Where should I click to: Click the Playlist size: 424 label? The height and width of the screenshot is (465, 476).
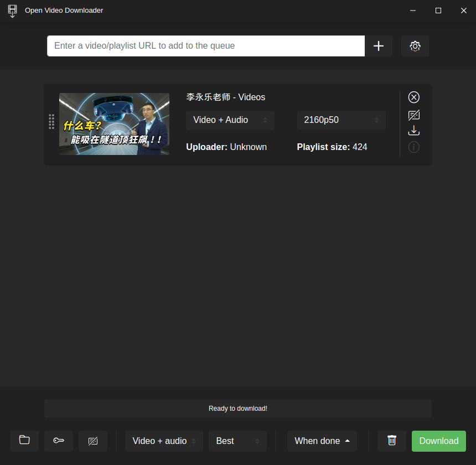[332, 147]
